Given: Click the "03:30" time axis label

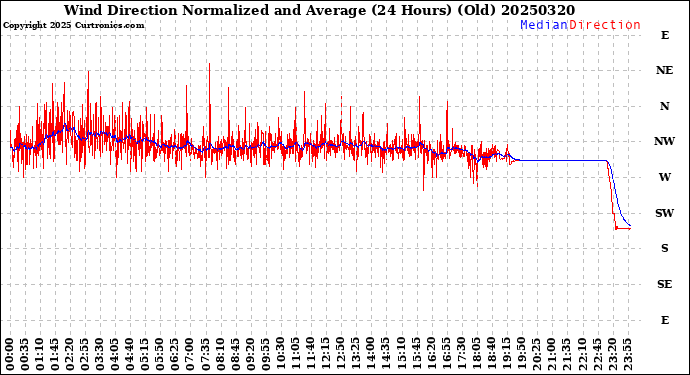Looking at the screenshot, I should click(x=100, y=355).
